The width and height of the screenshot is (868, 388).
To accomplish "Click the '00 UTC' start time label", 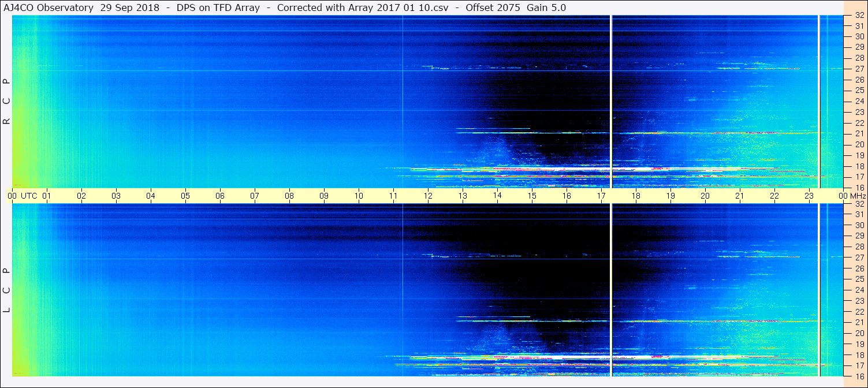I will 22,196.
